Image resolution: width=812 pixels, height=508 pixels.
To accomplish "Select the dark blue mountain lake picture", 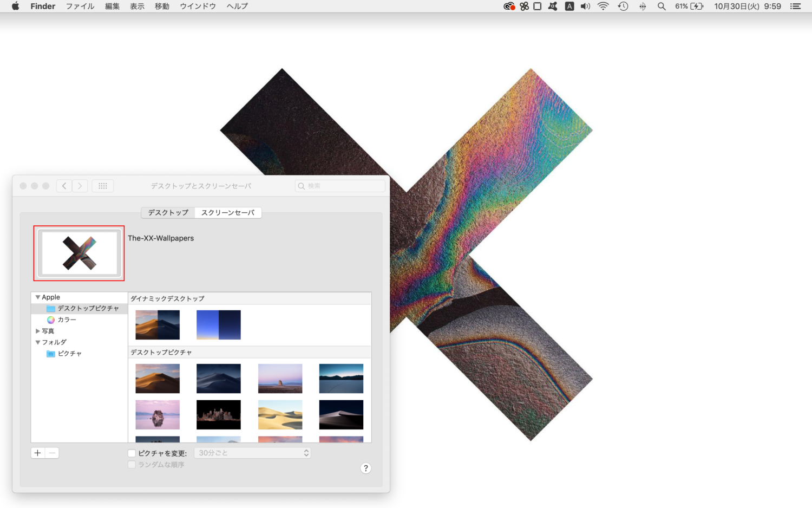I will [x=341, y=379].
